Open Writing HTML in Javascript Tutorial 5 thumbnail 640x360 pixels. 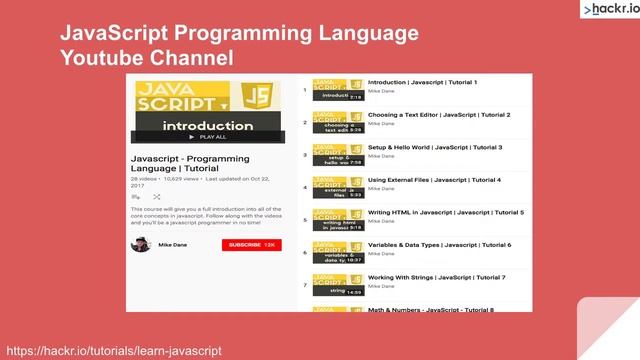coord(338,220)
